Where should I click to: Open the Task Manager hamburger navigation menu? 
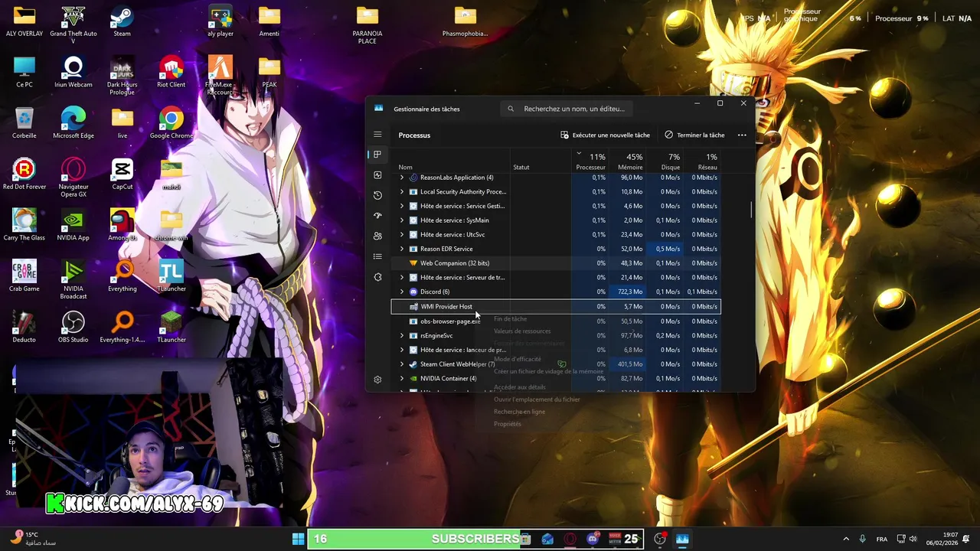point(377,135)
